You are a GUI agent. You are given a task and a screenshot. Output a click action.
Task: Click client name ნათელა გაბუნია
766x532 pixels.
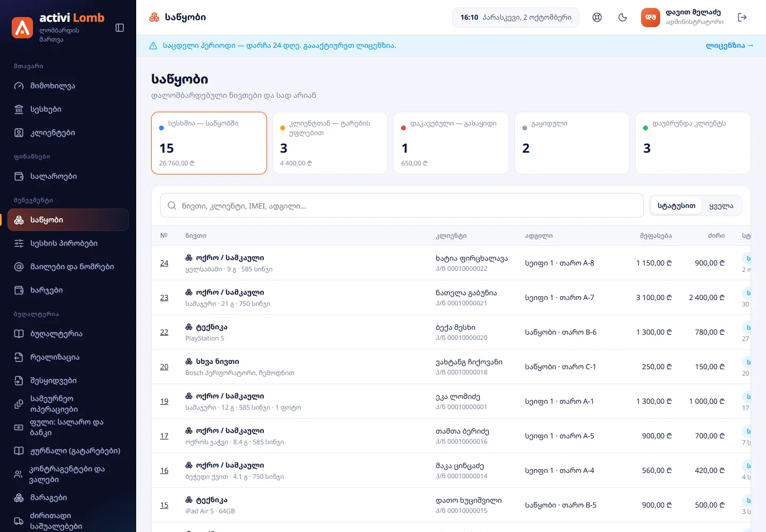click(466, 293)
